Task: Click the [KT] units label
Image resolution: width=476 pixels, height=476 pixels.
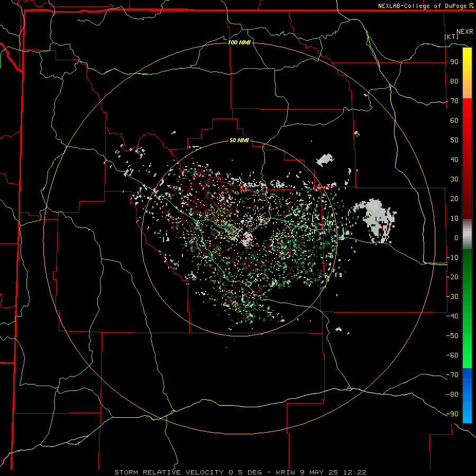Action: pos(452,36)
